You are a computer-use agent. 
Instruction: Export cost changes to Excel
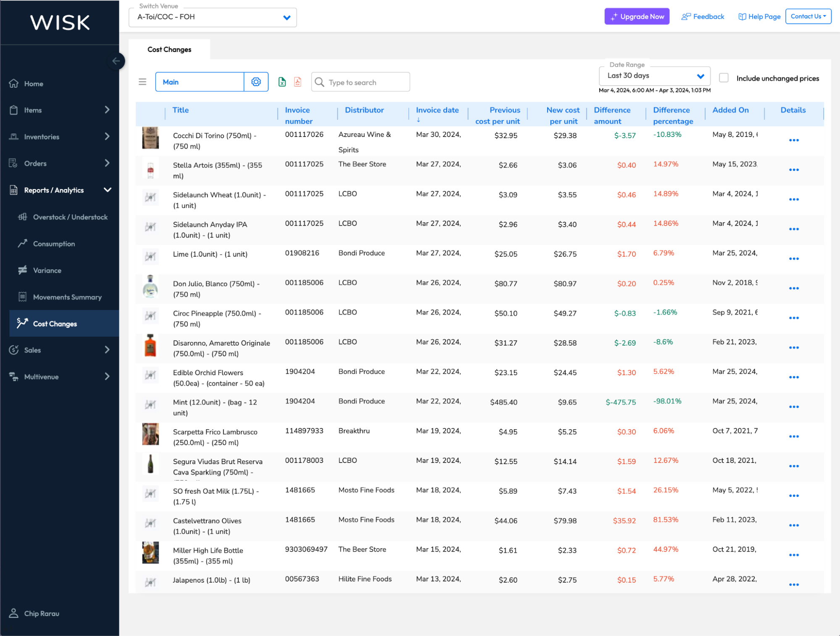(x=282, y=81)
